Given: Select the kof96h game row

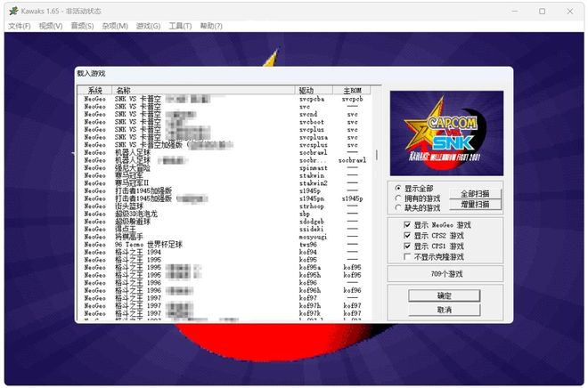Looking at the screenshot, I should pos(224,290).
